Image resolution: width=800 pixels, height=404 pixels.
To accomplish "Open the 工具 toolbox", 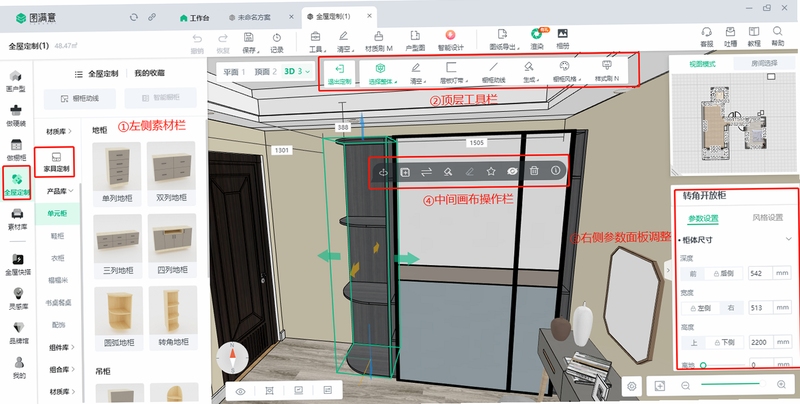I will (x=316, y=37).
